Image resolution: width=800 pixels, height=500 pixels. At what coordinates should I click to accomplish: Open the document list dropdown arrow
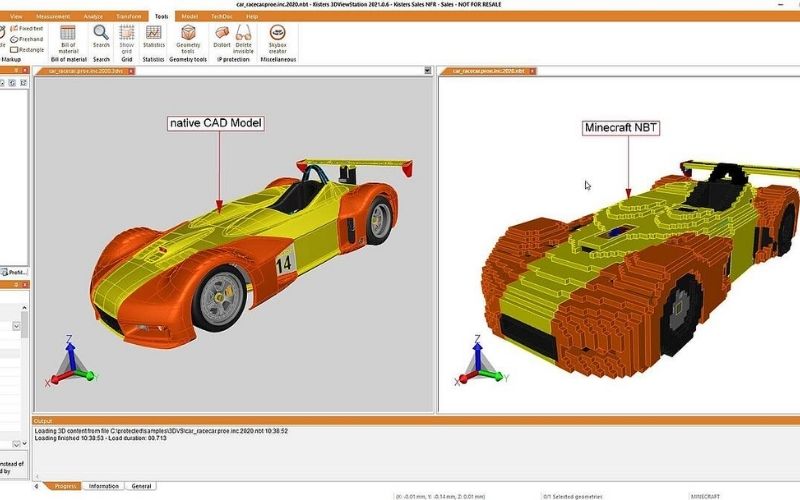point(428,70)
